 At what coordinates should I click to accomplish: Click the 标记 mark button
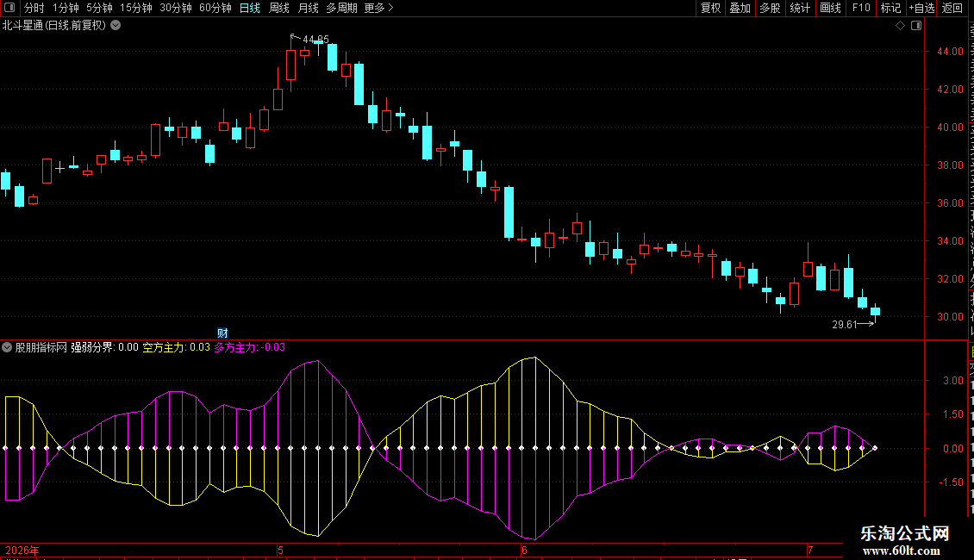point(890,8)
